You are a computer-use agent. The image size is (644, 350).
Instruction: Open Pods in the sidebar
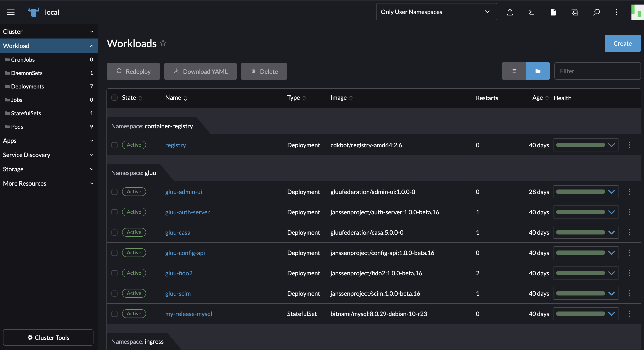coord(49,126)
